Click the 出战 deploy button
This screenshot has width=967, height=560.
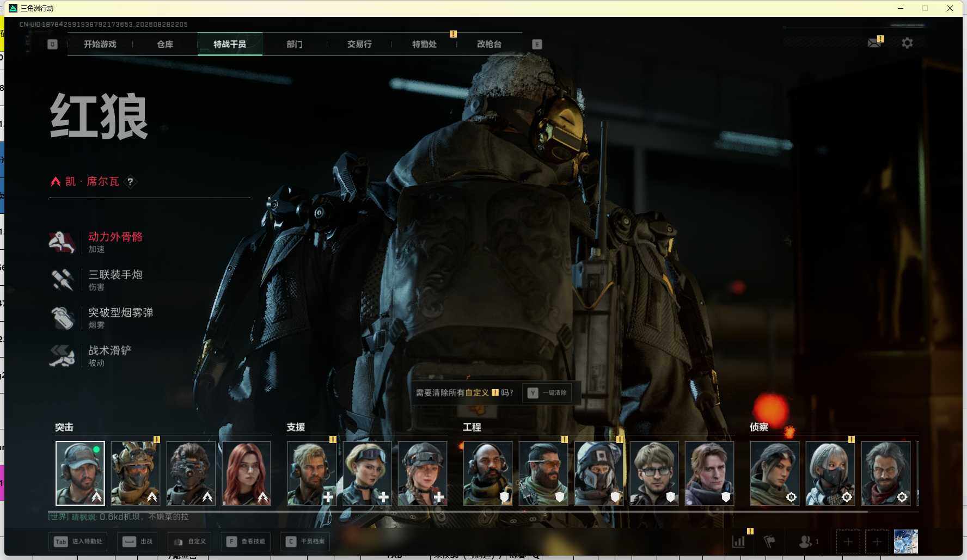138,541
